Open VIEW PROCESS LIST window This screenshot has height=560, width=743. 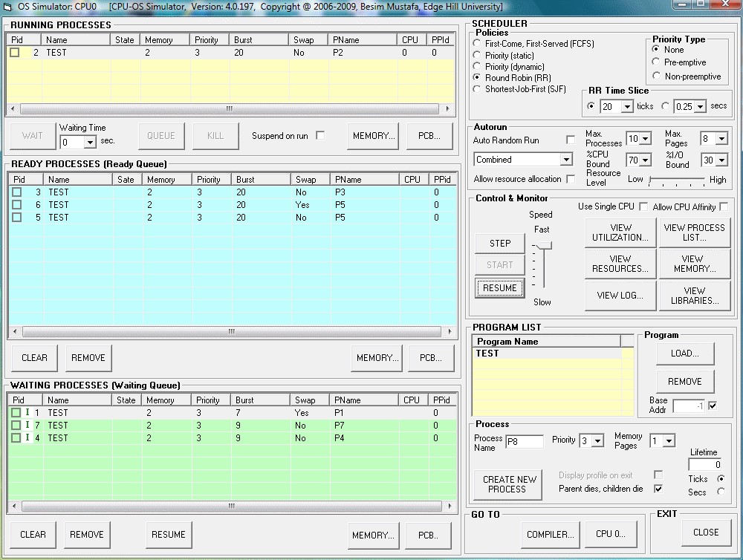[x=694, y=232]
